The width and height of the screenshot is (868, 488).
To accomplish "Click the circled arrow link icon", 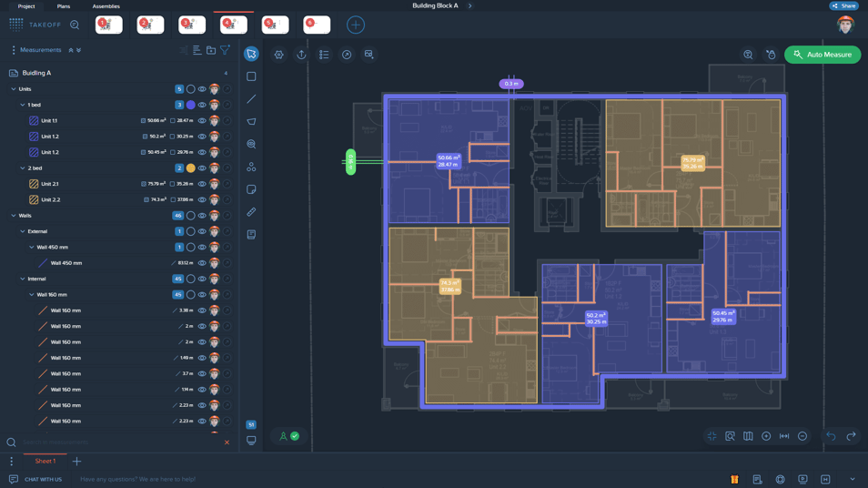I will tap(347, 55).
